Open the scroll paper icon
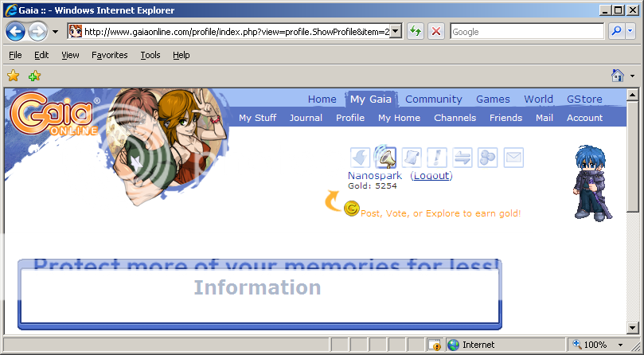The image size is (644, 355). point(411,158)
